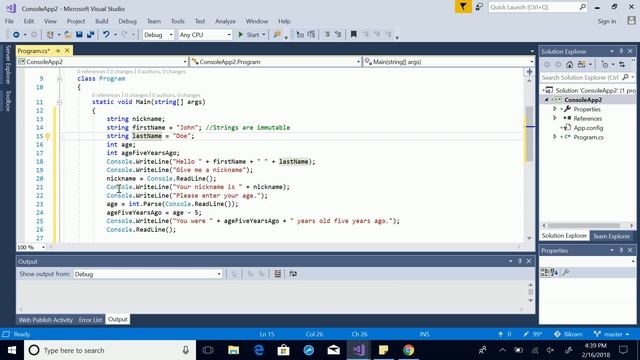Toggle the pin on Program.cs tab
The width and height of the screenshot is (640, 360).
(58, 51)
